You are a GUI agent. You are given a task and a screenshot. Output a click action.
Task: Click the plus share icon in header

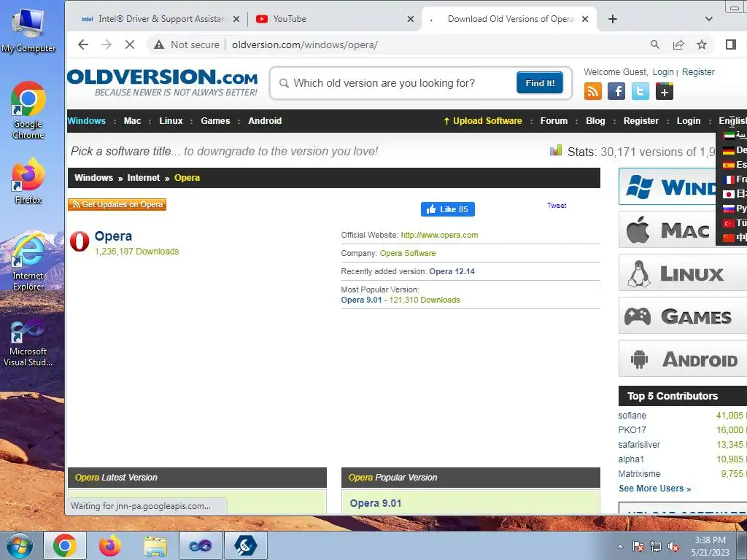[664, 91]
